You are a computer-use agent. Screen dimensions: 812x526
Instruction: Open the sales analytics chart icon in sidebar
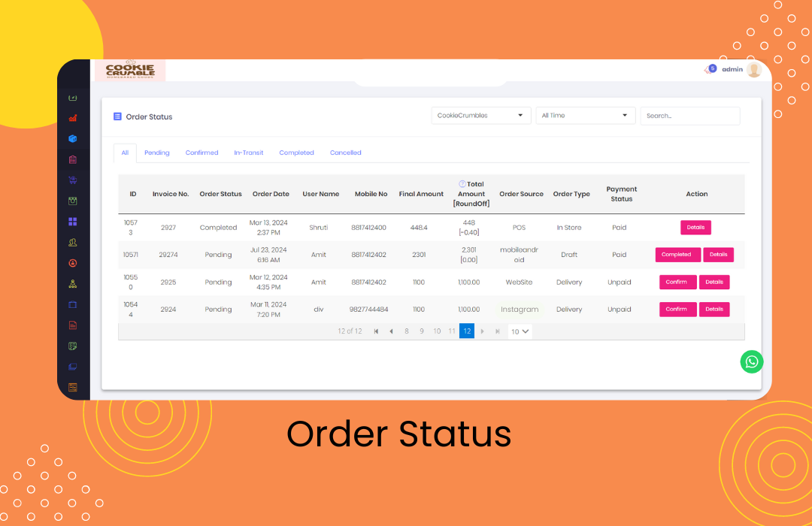coord(73,118)
